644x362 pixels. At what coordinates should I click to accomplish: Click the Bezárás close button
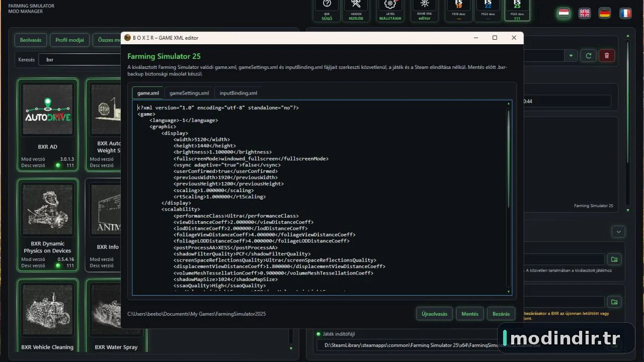(501, 314)
